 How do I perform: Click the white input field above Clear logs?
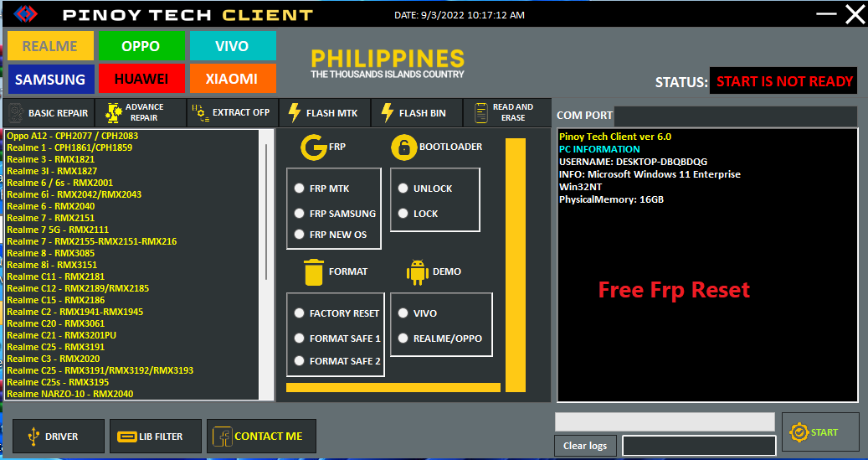point(665,421)
